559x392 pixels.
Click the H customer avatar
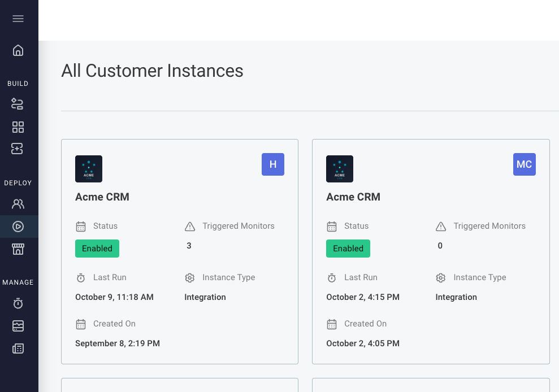click(x=273, y=164)
